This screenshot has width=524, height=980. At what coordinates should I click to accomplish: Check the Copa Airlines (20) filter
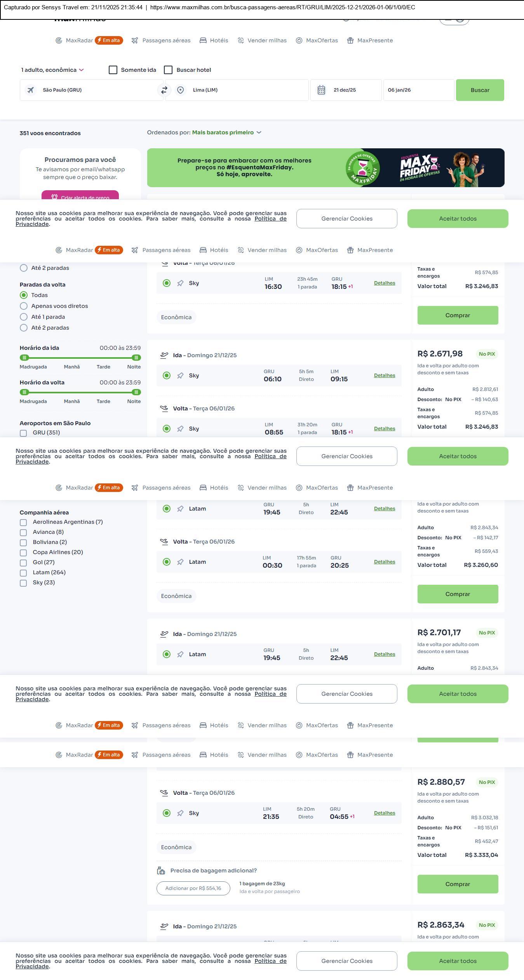pyautogui.click(x=23, y=553)
